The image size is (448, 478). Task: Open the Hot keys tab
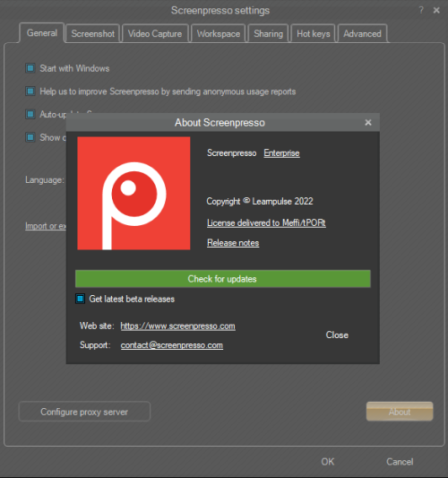313,33
